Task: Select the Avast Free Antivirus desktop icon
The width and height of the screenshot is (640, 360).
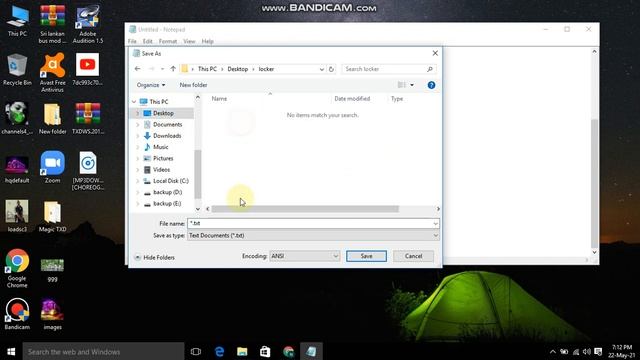Action: click(x=52, y=73)
